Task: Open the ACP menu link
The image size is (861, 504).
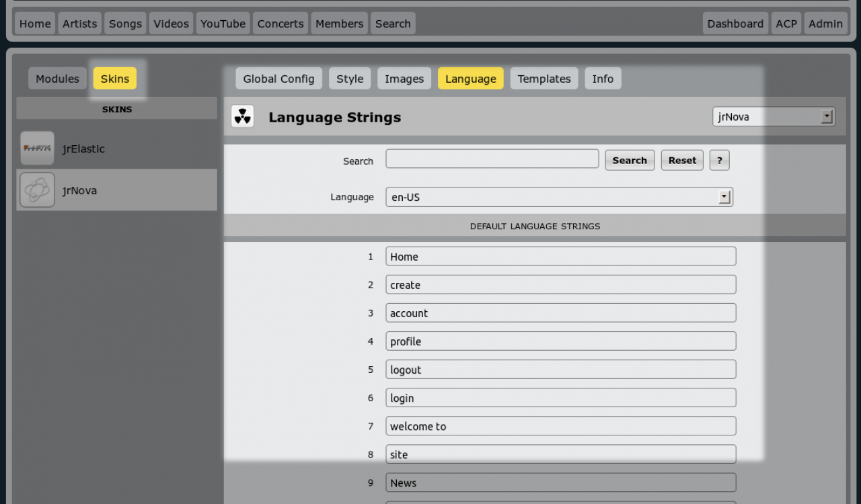Action: coord(786,24)
